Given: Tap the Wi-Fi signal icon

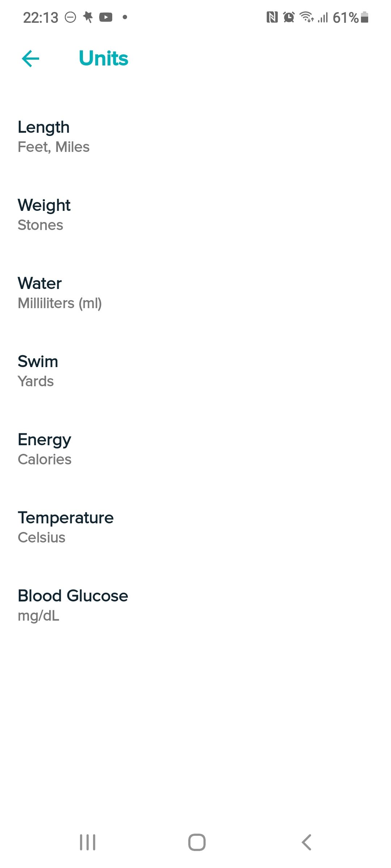Looking at the screenshot, I should pyautogui.click(x=307, y=17).
